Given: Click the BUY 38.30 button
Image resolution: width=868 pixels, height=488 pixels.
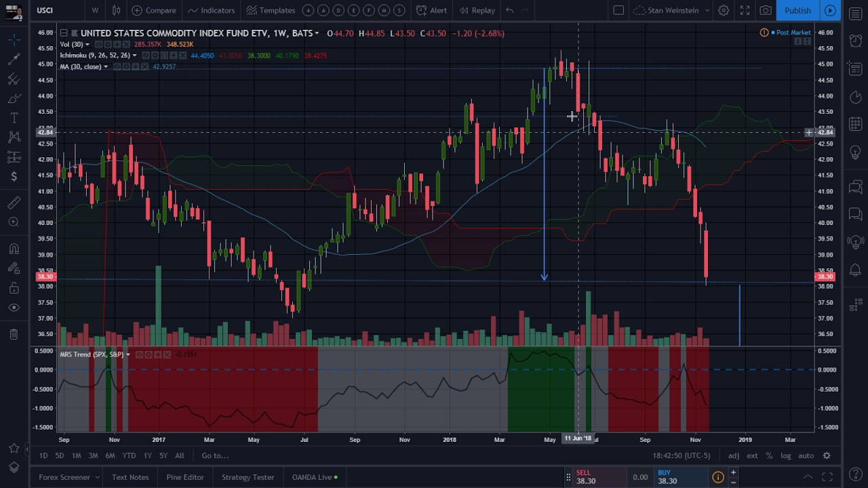Looking at the screenshot, I should (x=681, y=477).
